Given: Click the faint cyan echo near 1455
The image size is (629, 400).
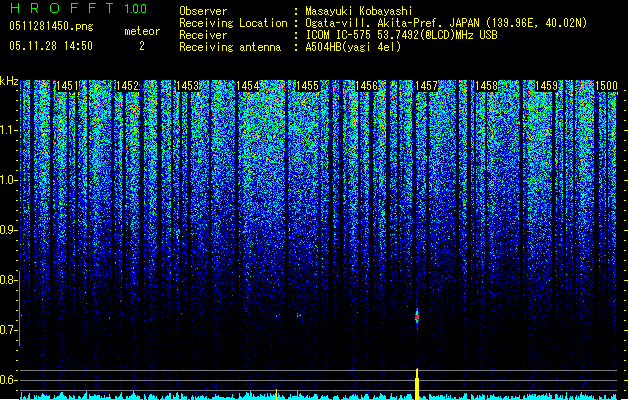Looking at the screenshot, I should 298,315.
